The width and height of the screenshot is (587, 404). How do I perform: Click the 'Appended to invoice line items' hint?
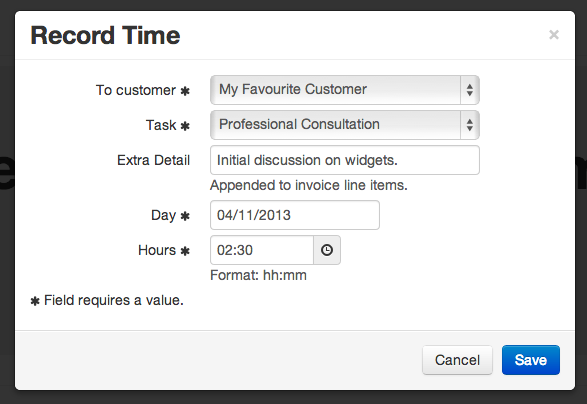tap(309, 185)
